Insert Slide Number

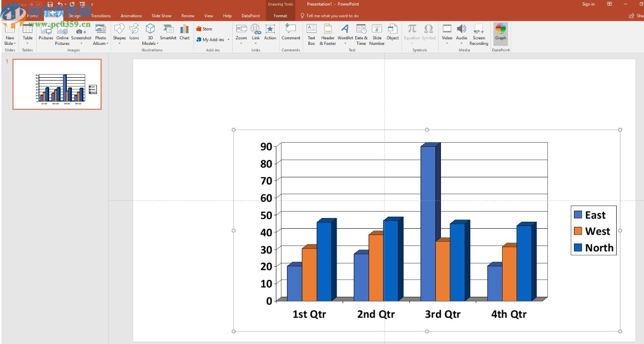[377, 35]
